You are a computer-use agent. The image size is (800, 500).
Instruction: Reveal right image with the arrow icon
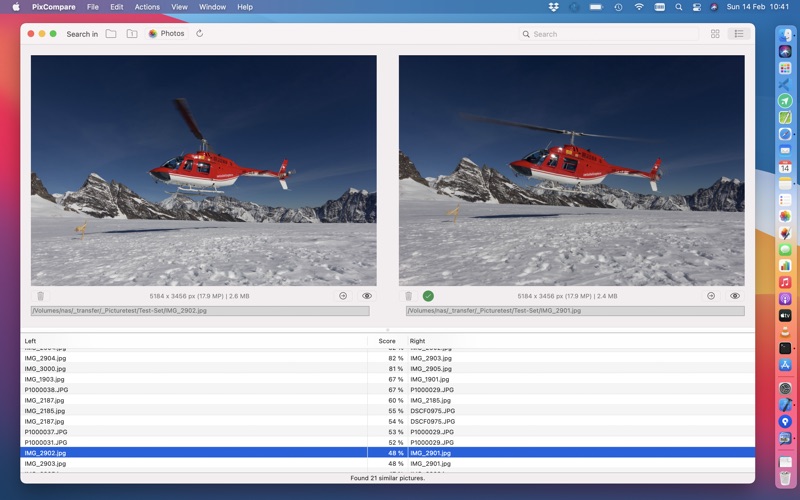click(711, 296)
